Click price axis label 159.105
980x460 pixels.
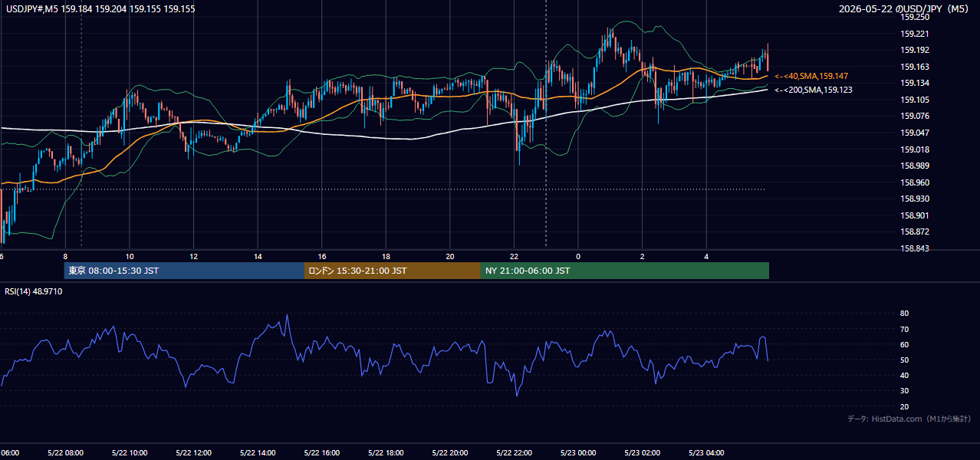pyautogui.click(x=915, y=100)
